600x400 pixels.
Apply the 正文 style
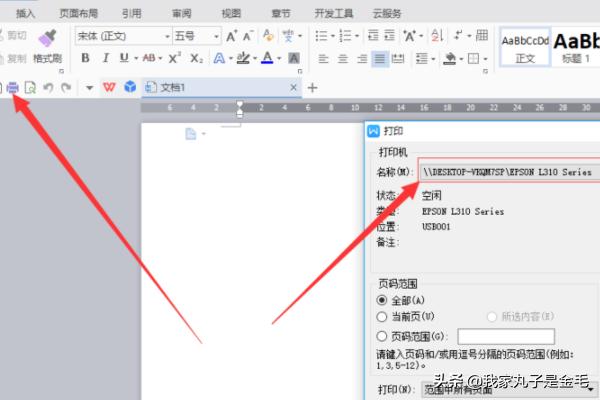point(525,47)
